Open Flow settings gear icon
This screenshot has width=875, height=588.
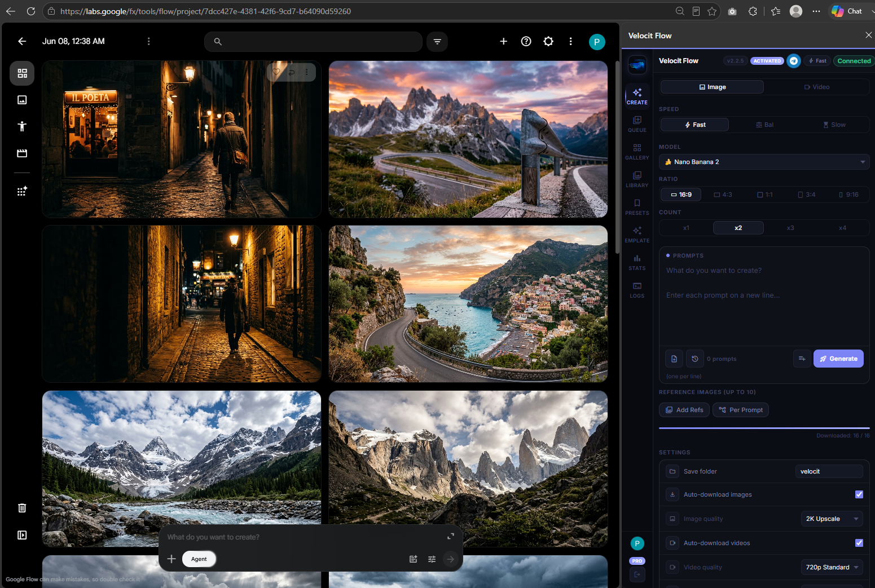coord(548,41)
